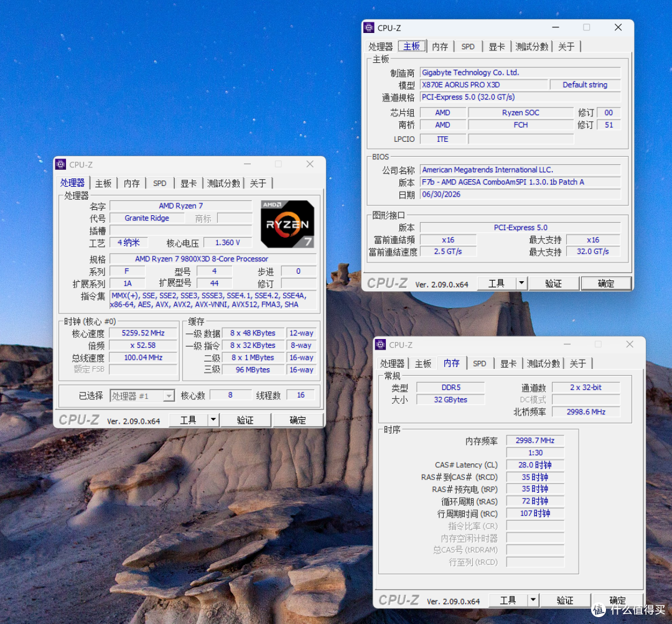
Task: Click 确定 button in the memory window
Action: [618, 600]
